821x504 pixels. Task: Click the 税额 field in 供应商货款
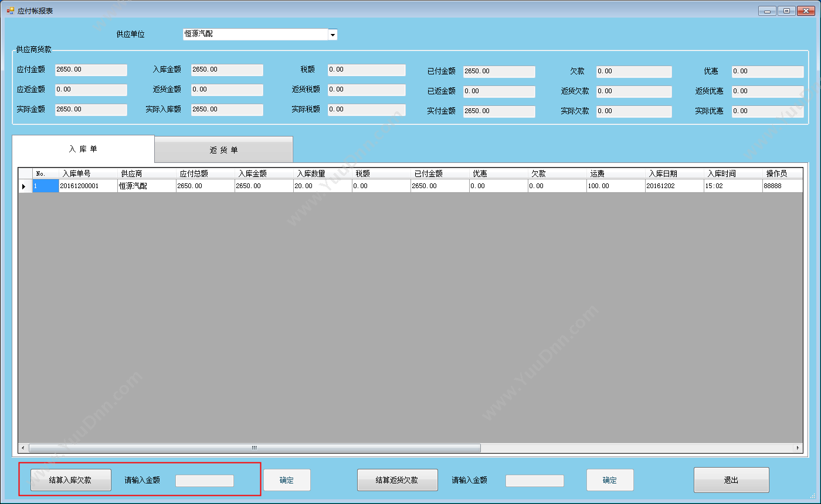(367, 70)
